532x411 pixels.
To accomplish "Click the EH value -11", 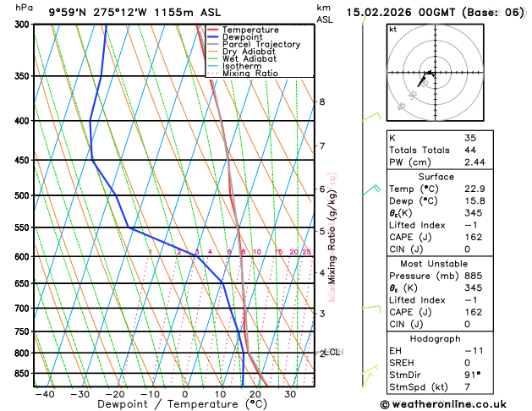I will tap(474, 351).
